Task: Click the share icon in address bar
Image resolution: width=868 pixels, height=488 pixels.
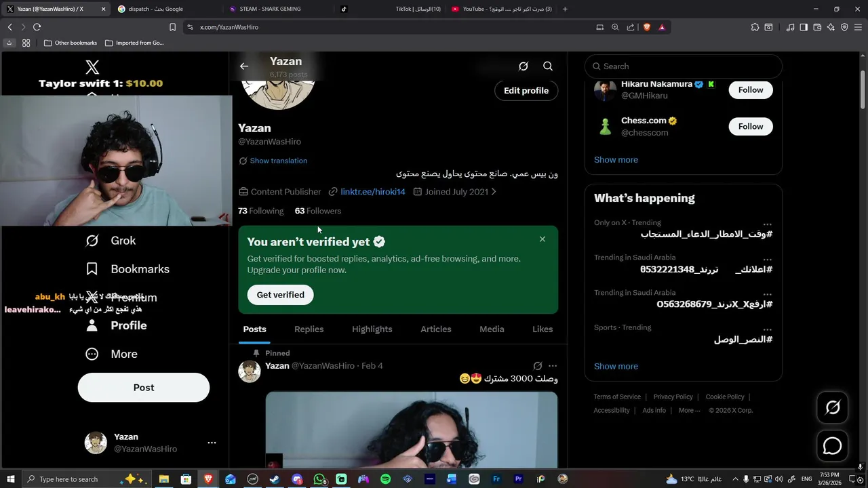Action: pos(631,27)
